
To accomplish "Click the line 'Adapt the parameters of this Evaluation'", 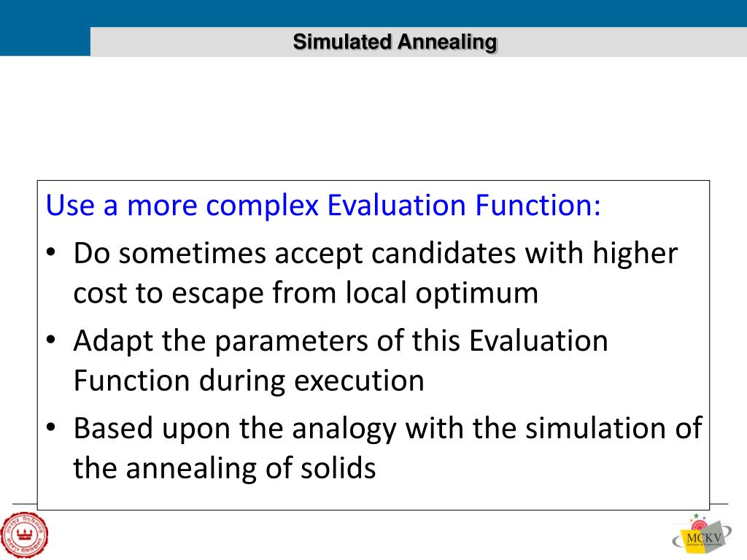I will pyautogui.click(x=341, y=341).
